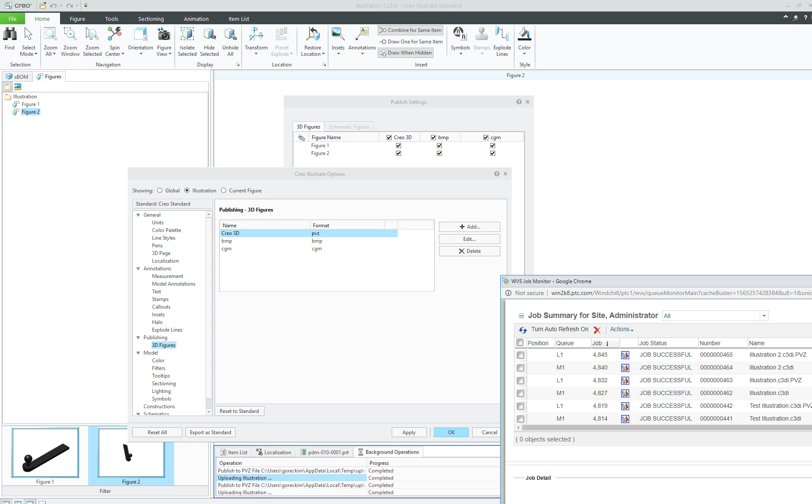Screen dimensions: 812x504
Task: Select the Global radio button
Action: pos(160,191)
